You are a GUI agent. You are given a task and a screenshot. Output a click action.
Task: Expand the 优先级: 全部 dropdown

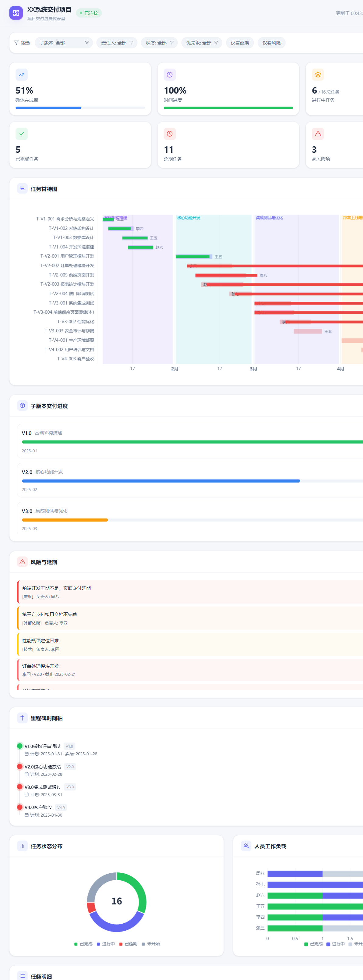[202, 43]
